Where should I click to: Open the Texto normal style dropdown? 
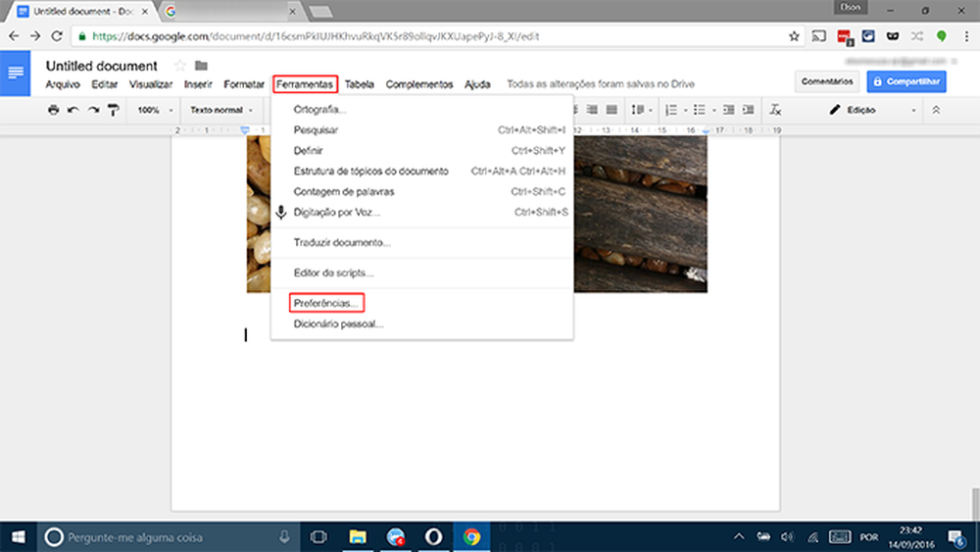tap(221, 110)
